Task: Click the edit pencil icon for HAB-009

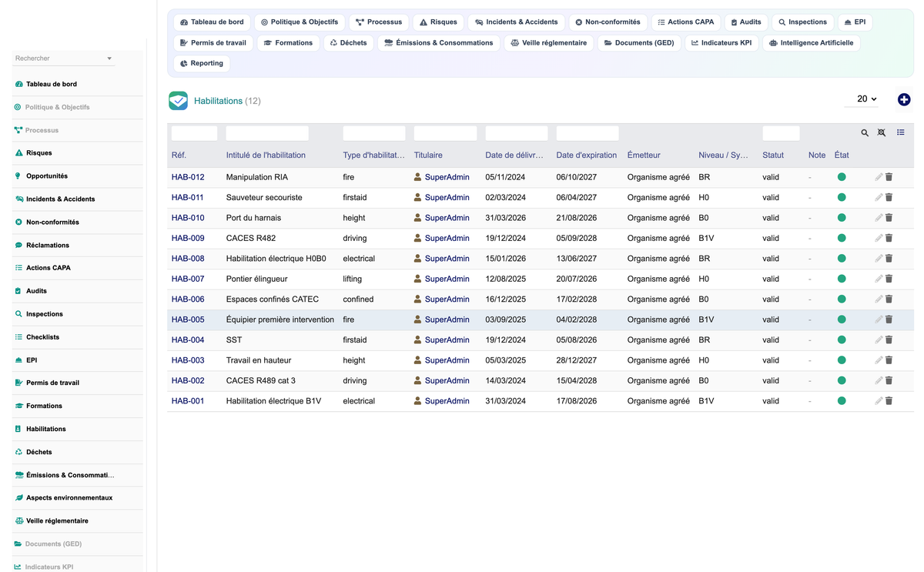Action: click(879, 238)
